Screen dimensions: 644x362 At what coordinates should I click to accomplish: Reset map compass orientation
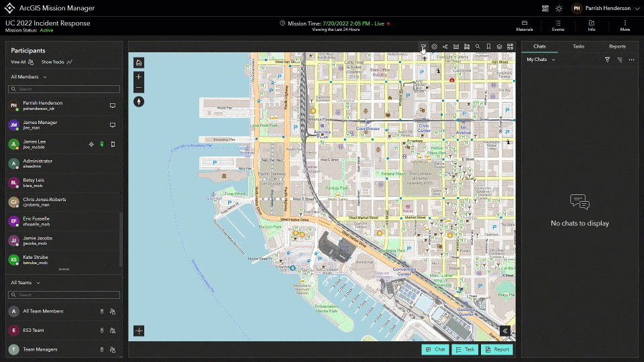[x=139, y=101]
